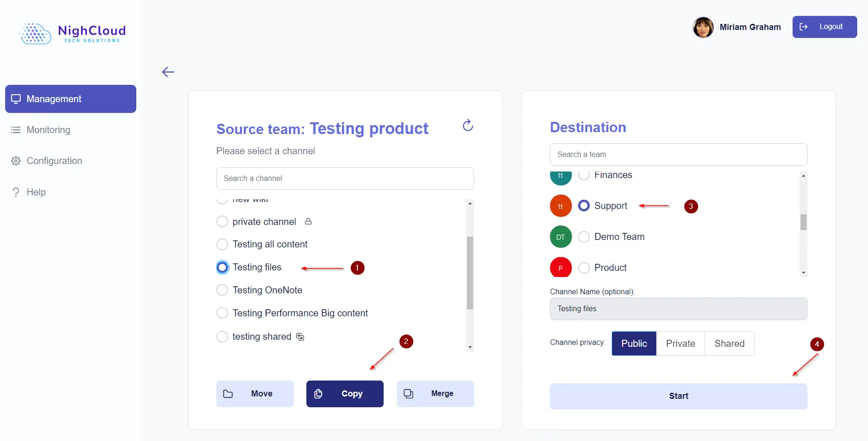Click the red P Product team avatar

click(560, 268)
